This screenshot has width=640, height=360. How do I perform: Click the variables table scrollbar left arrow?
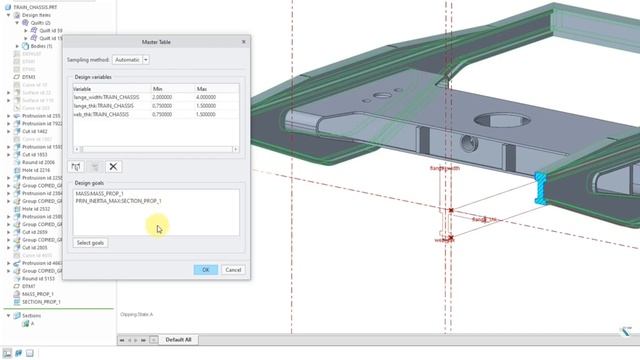[x=77, y=149]
